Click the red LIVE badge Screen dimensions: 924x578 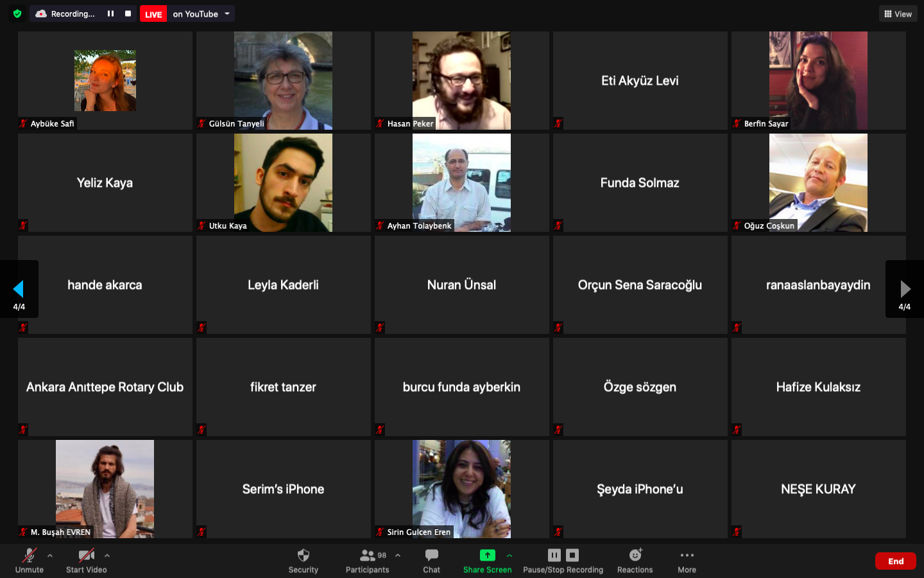[x=153, y=14]
